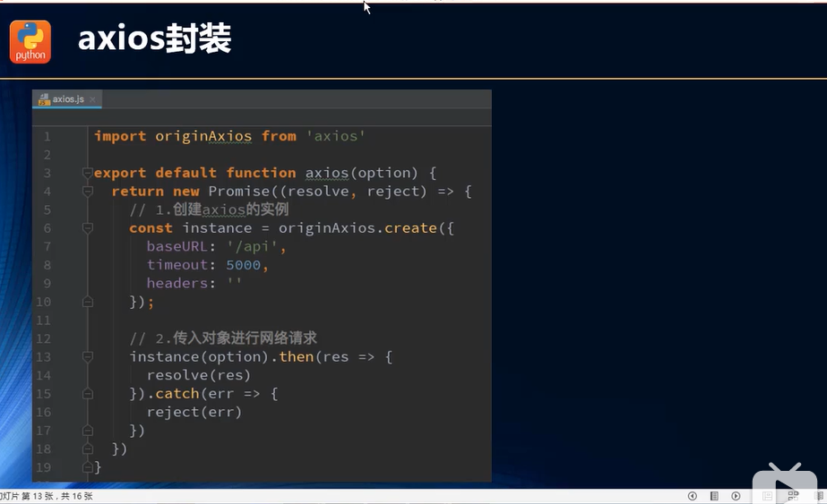The height and width of the screenshot is (504, 827).
Task: Click fold end marker at line 10
Action: (x=88, y=302)
